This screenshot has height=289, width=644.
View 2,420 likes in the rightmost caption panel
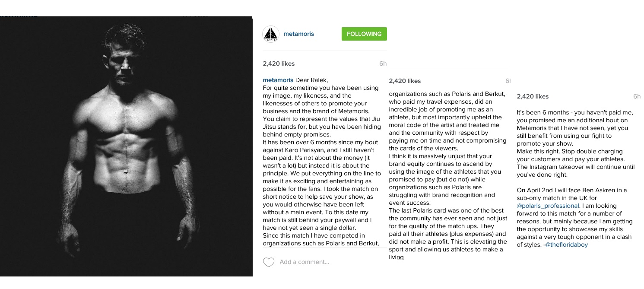coord(533,97)
